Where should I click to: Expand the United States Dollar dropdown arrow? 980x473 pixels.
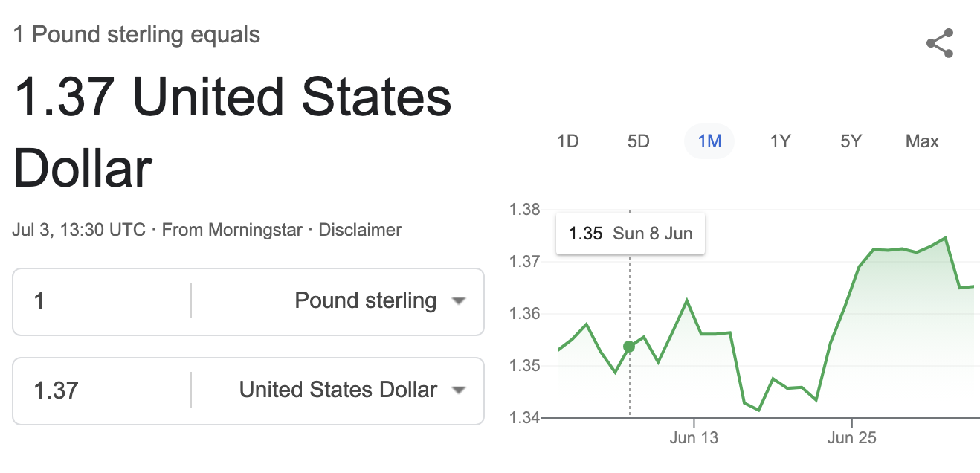pos(459,390)
